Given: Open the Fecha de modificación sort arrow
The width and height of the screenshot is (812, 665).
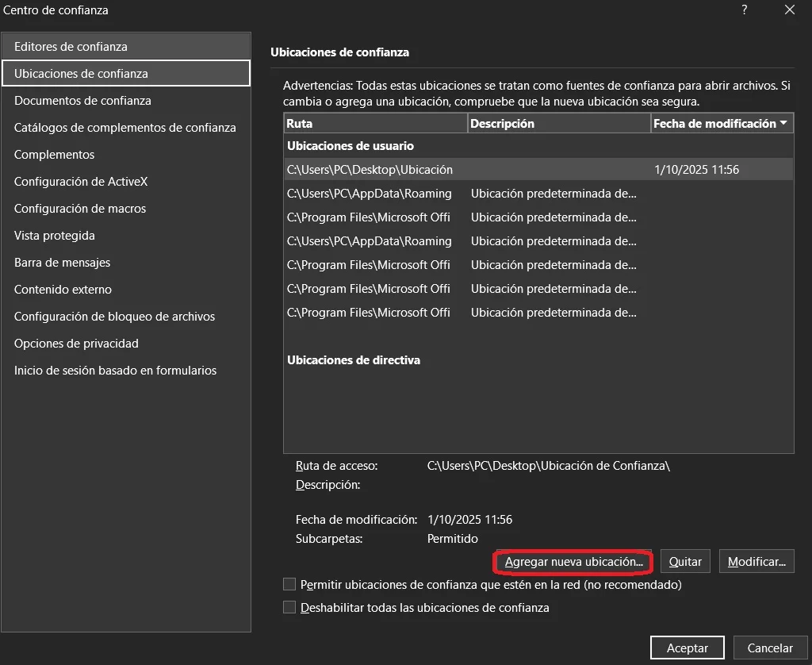Looking at the screenshot, I should coord(783,124).
